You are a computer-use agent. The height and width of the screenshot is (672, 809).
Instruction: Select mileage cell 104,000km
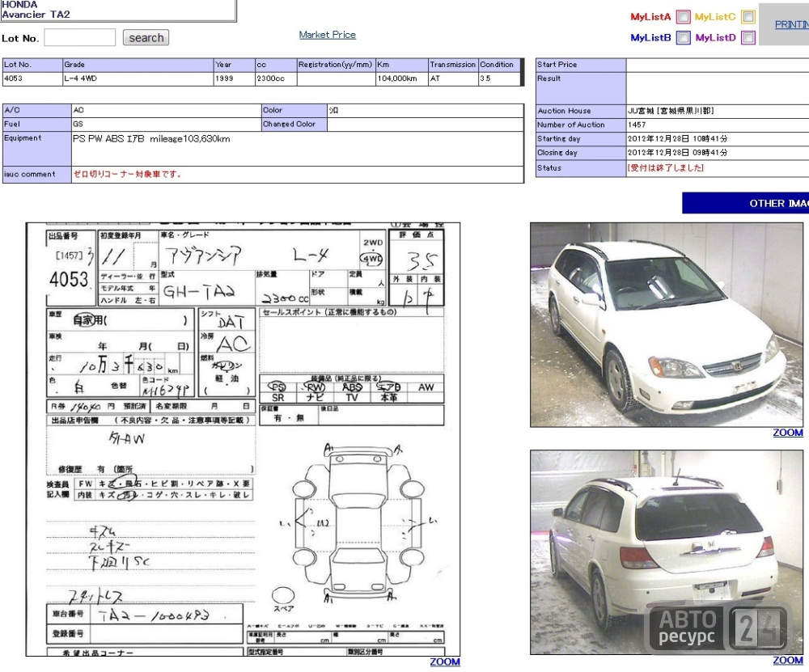pyautogui.click(x=401, y=78)
